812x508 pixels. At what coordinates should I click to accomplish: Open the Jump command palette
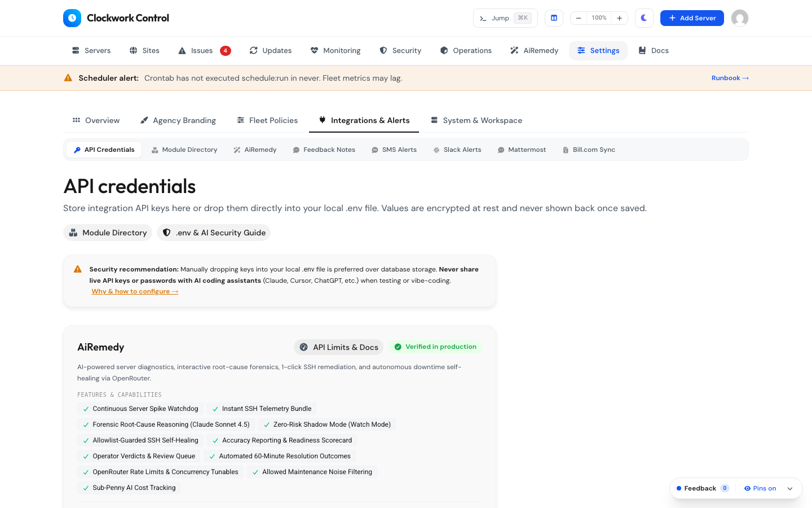[505, 18]
